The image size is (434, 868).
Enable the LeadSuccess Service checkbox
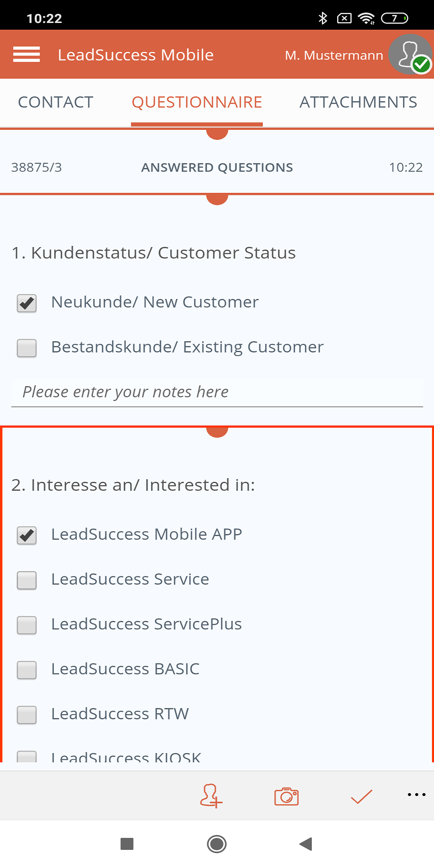click(x=27, y=580)
